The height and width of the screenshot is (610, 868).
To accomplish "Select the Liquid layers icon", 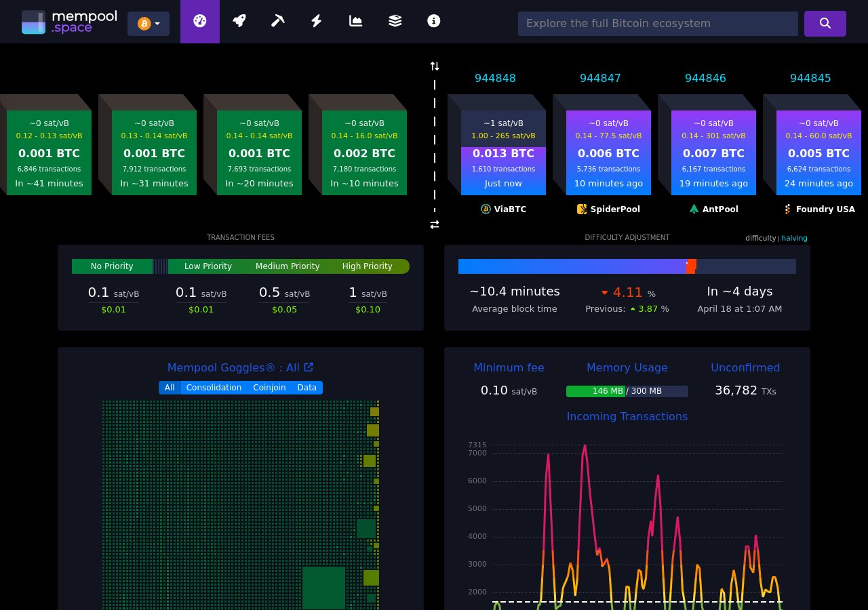I will pyautogui.click(x=395, y=21).
